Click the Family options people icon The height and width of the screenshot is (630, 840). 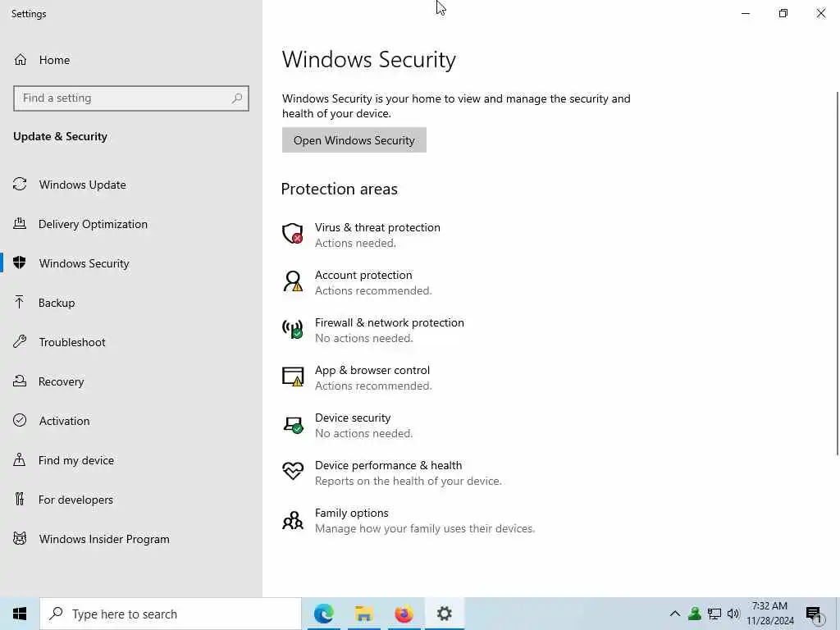click(293, 519)
